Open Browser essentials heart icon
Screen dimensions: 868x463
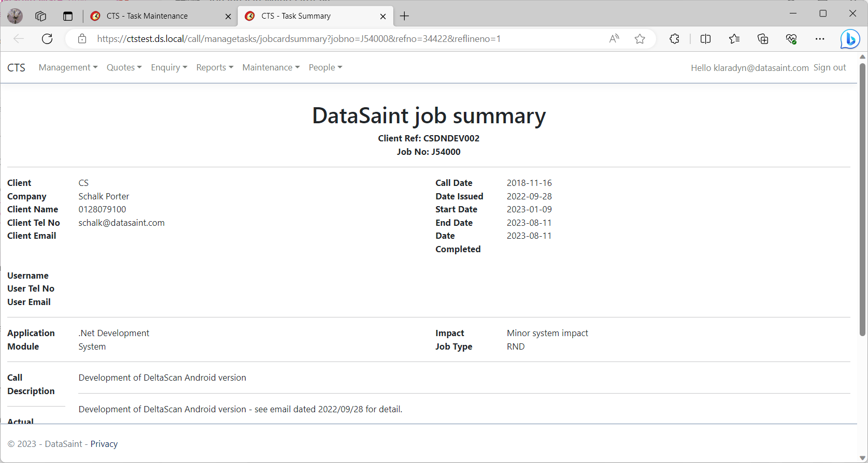(791, 39)
